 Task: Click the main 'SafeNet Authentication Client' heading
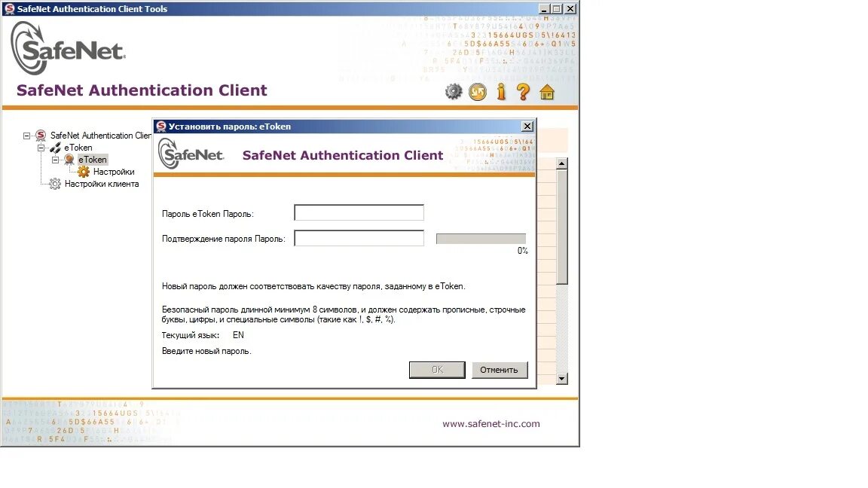pyautogui.click(x=142, y=90)
